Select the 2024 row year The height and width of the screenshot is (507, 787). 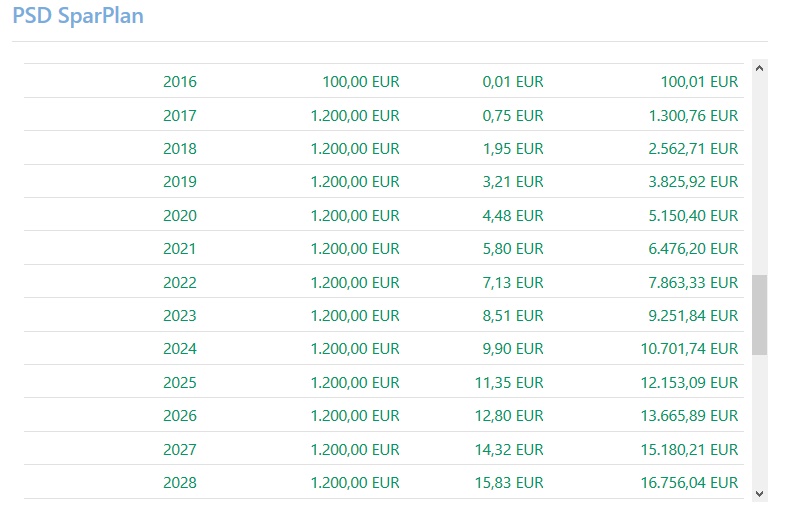click(180, 349)
